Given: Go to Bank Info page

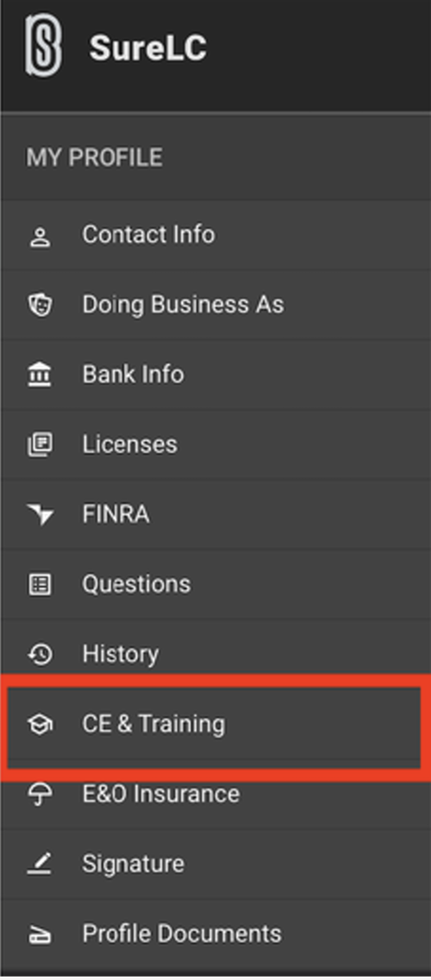Looking at the screenshot, I should pos(215,375).
